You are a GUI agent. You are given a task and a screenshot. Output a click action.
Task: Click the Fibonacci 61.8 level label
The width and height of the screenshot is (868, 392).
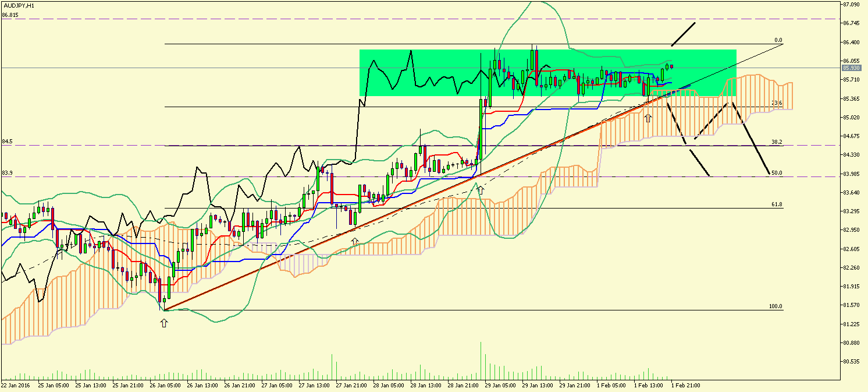coord(776,204)
